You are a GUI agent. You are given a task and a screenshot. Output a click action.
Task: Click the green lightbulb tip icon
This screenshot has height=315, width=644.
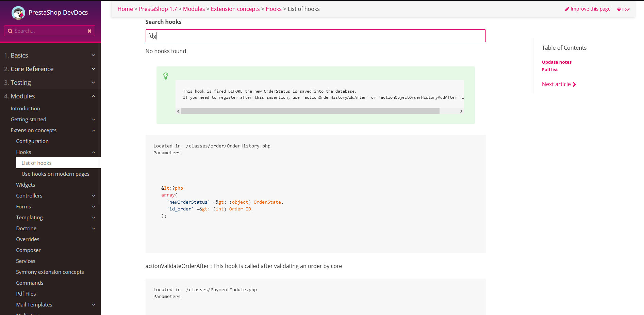coord(166,76)
